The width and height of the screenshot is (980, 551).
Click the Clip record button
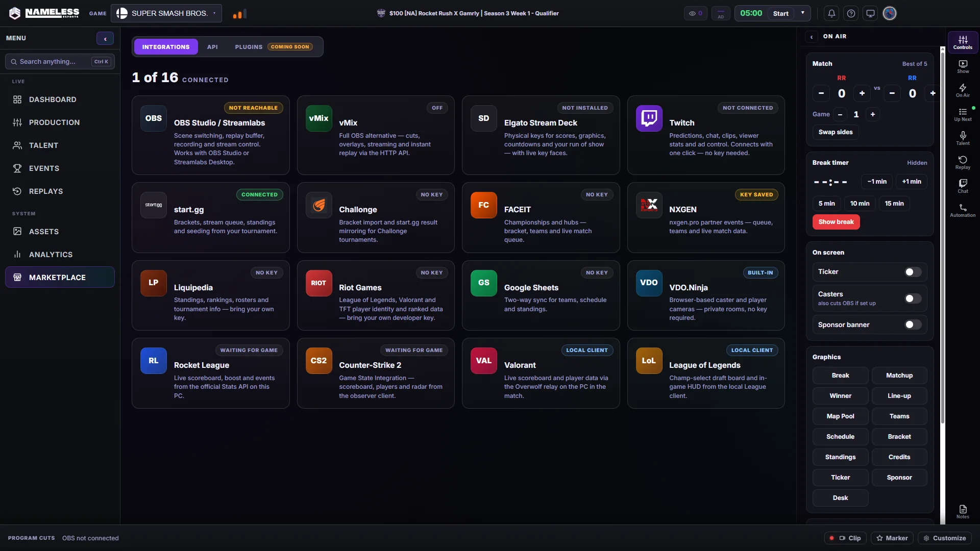(845, 538)
